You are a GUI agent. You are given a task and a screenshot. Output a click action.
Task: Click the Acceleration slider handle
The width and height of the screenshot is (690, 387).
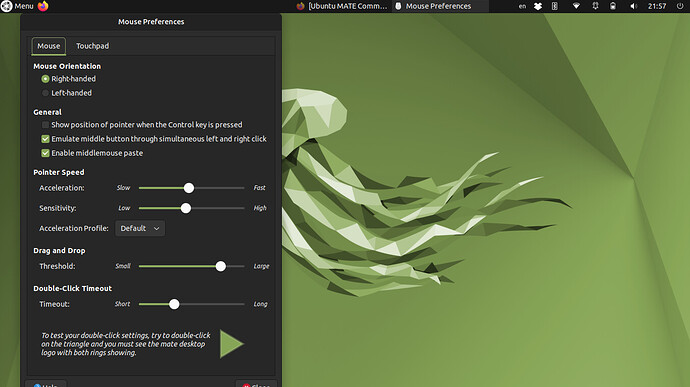tap(189, 188)
